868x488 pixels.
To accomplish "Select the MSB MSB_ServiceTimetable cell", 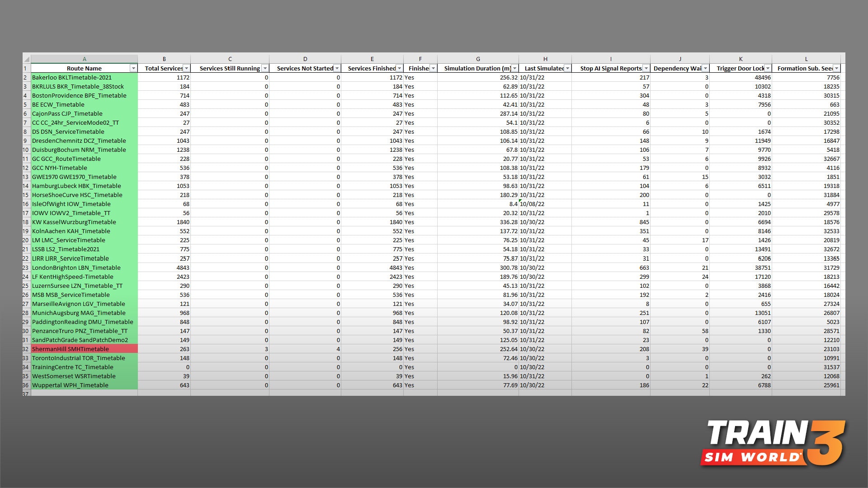I will point(84,295).
